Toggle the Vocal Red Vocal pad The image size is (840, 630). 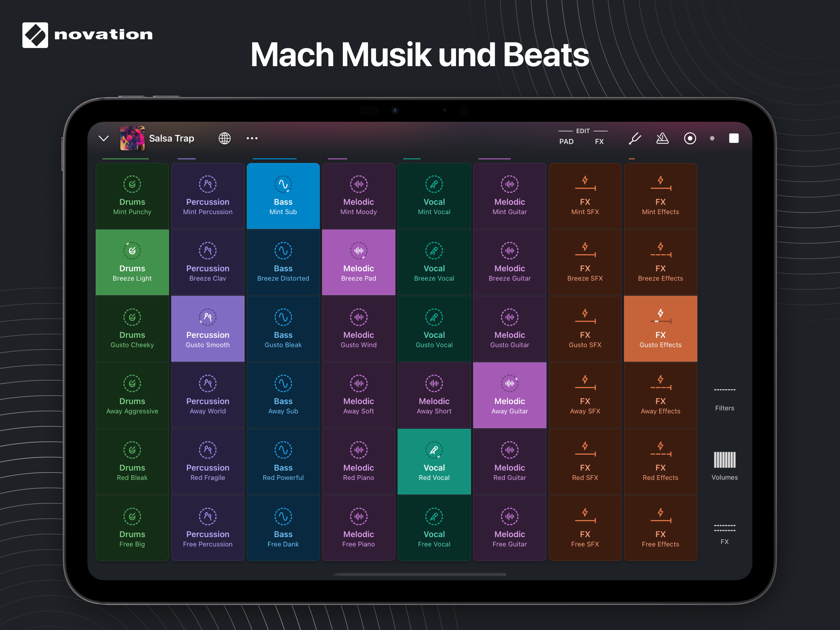(434, 461)
